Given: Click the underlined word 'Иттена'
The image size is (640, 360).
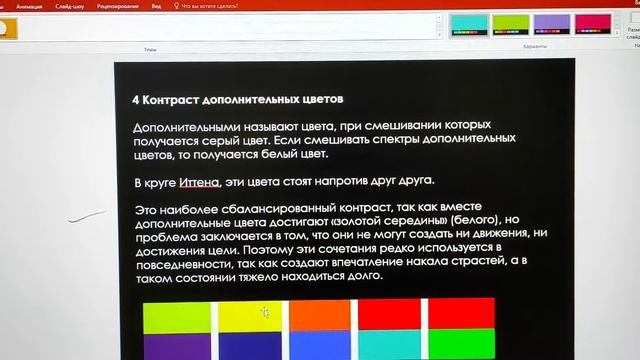Looking at the screenshot, I should [x=199, y=182].
